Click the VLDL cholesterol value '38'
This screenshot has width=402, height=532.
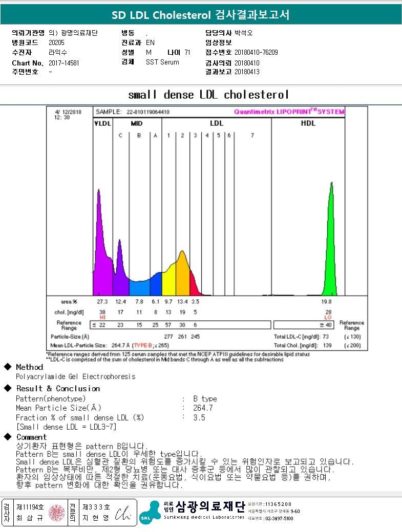102,312
